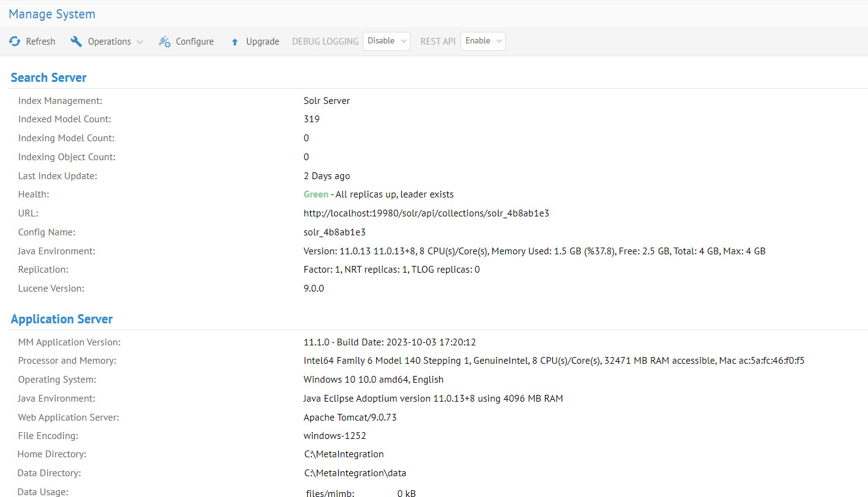The width and height of the screenshot is (868, 497).
Task: Click the Config Name value solr_4b8ab1e3
Action: tap(335, 232)
